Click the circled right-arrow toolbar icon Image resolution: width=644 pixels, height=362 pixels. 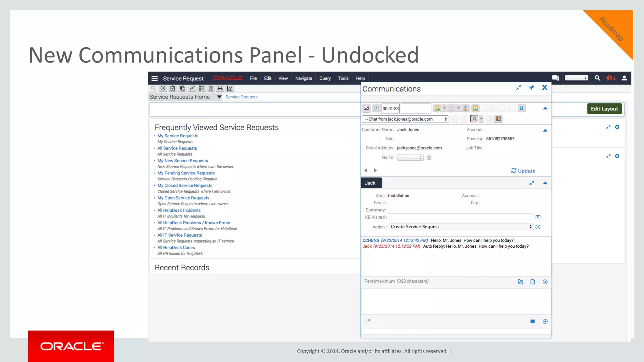coord(163,88)
